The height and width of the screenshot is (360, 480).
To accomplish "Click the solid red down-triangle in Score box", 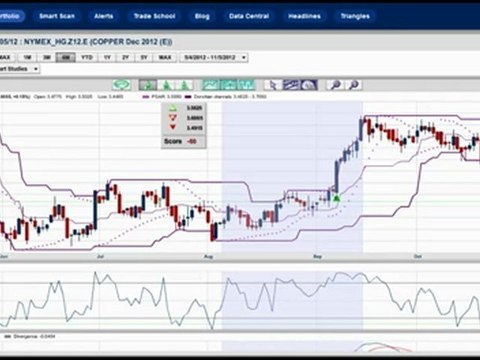I will coord(173,127).
